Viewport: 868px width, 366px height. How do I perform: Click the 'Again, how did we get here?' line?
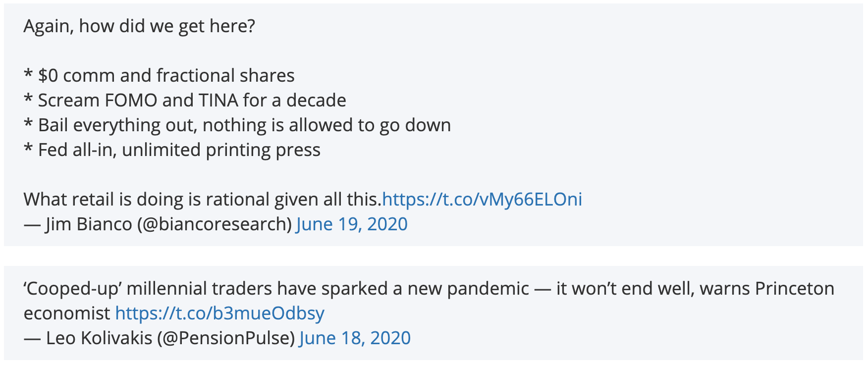pos(139,26)
